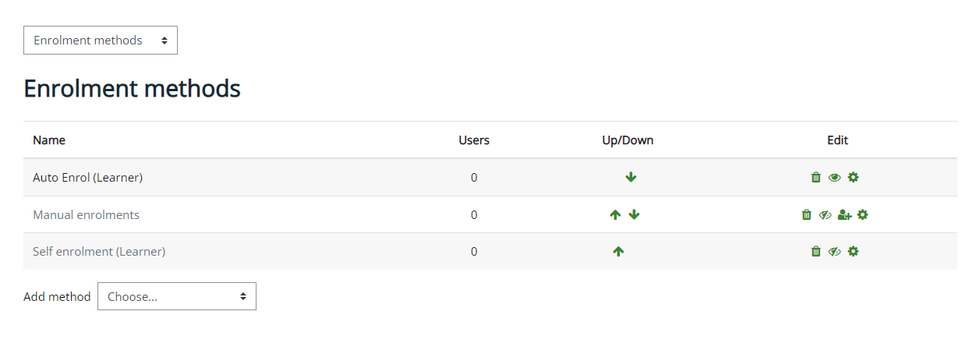This screenshot has width=980, height=343.
Task: Click the Enrolment methods page heading
Action: pyautogui.click(x=132, y=89)
